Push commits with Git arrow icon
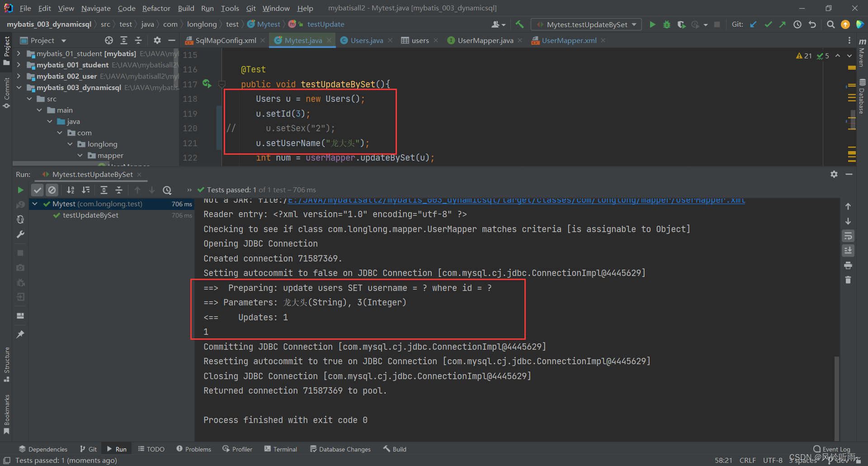 coord(783,24)
